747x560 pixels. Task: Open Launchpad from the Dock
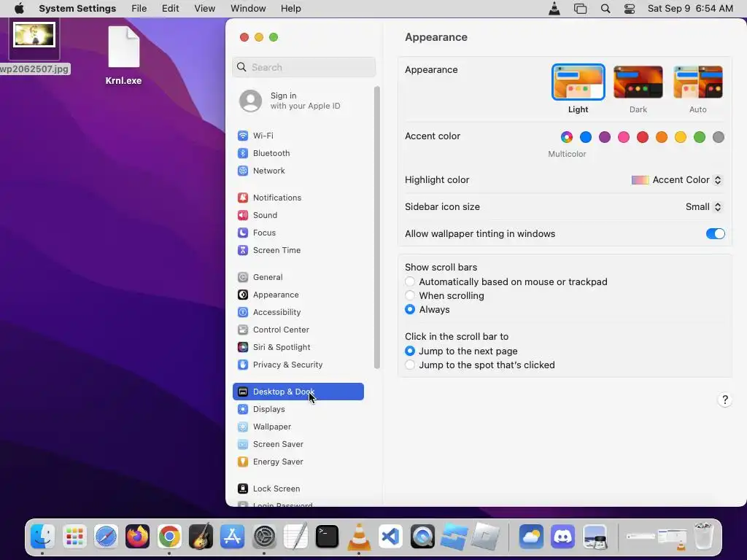pos(74,537)
